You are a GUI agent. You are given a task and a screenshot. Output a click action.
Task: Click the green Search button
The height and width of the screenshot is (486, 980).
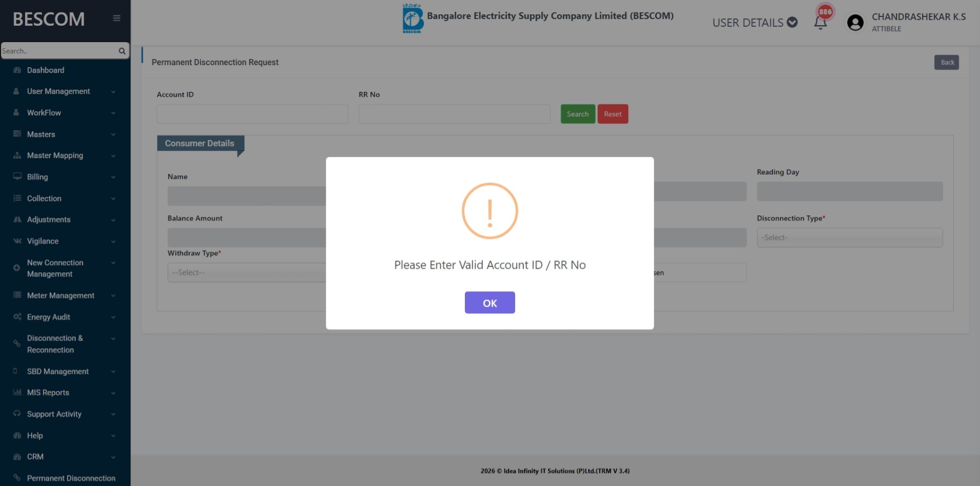pyautogui.click(x=577, y=114)
